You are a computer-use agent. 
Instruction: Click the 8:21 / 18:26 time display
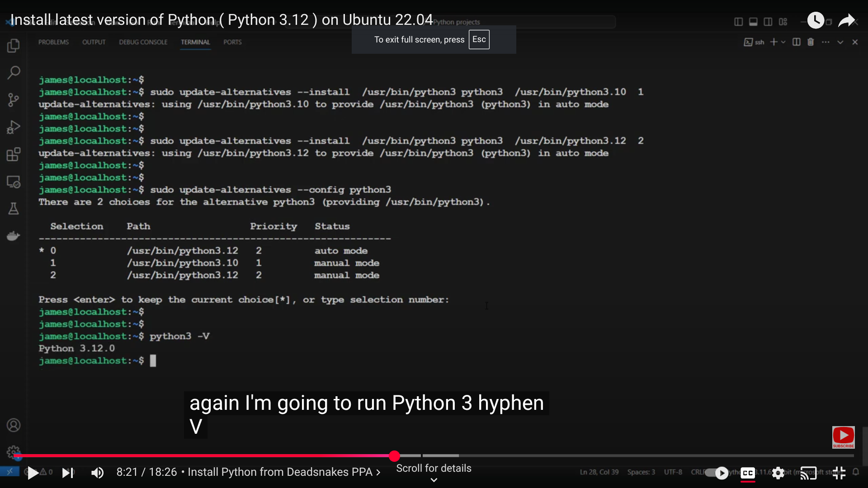coord(146,472)
